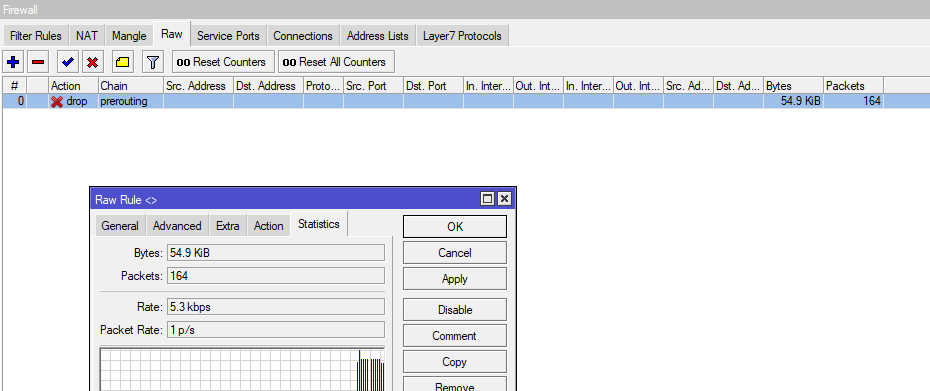930x391 pixels.
Task: Click the '54.9 KiB' cell in table
Action: tap(793, 101)
